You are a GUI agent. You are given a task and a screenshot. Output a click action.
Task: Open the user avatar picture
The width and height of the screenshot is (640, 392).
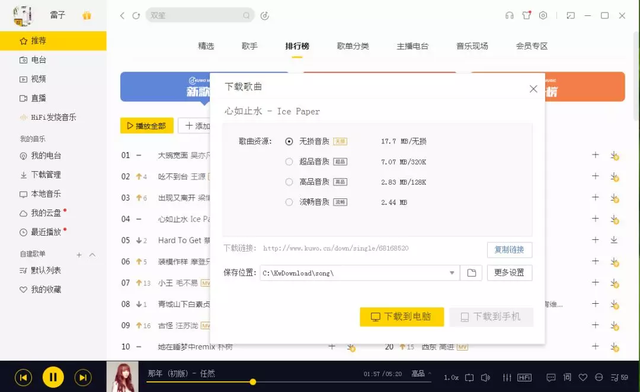pyautogui.click(x=22, y=16)
